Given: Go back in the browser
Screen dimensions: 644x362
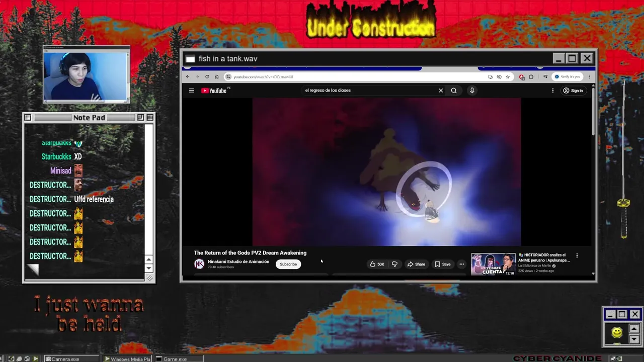Looking at the screenshot, I should click(188, 77).
